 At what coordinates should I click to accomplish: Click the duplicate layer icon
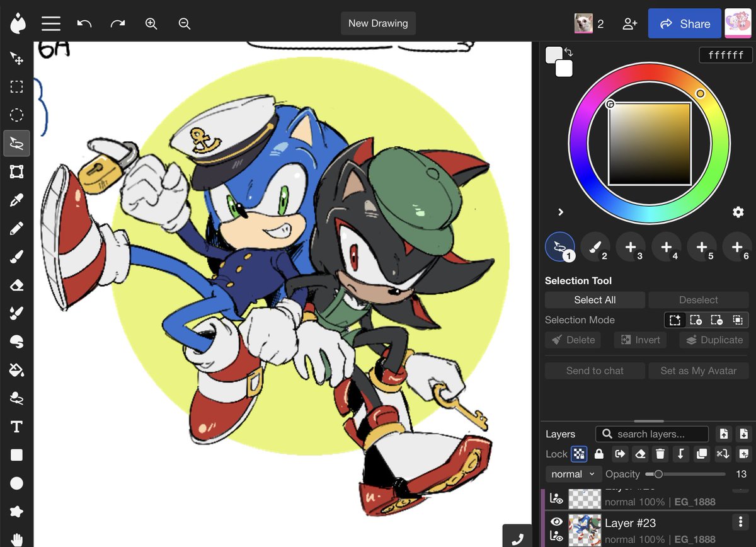click(701, 454)
